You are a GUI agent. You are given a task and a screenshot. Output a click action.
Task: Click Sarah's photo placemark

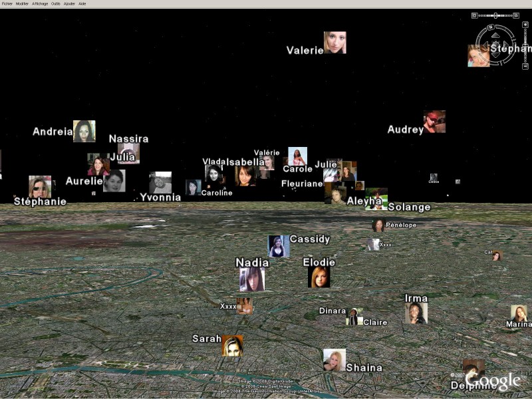232,346
